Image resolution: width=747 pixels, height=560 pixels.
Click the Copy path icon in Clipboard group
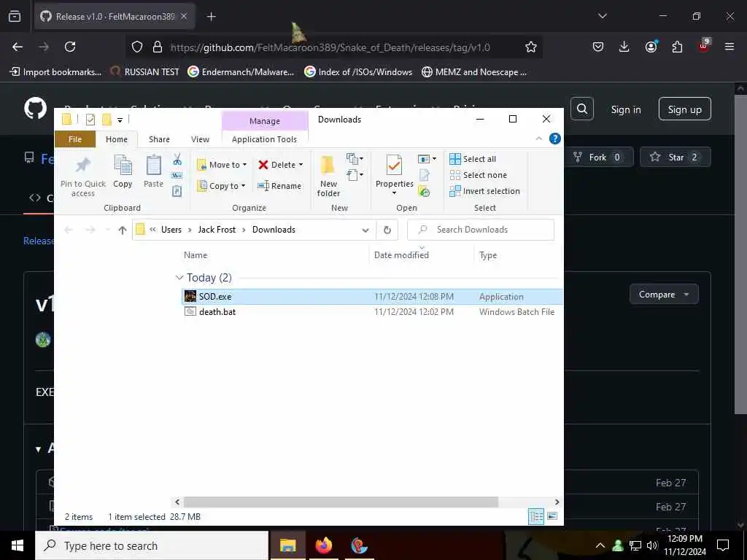177,175
